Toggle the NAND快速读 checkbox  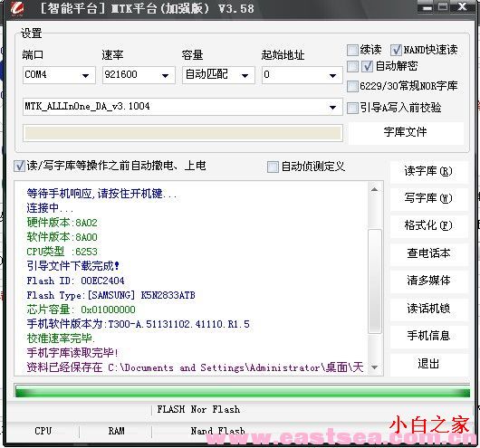tap(396, 50)
